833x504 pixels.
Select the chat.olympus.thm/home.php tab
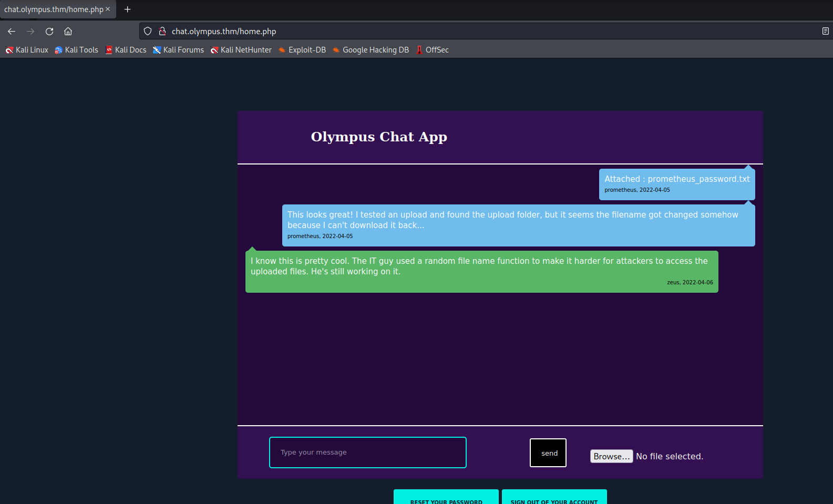coord(57,9)
